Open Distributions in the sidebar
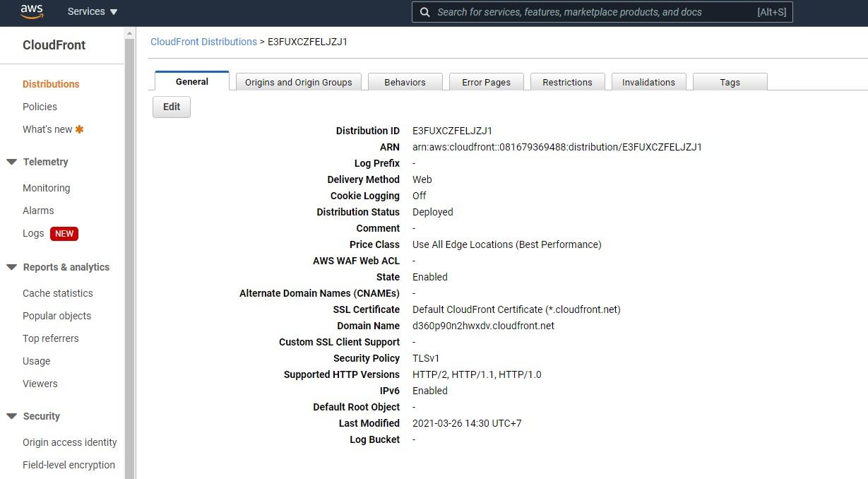Screen dimensions: 868x479 [x=51, y=84]
